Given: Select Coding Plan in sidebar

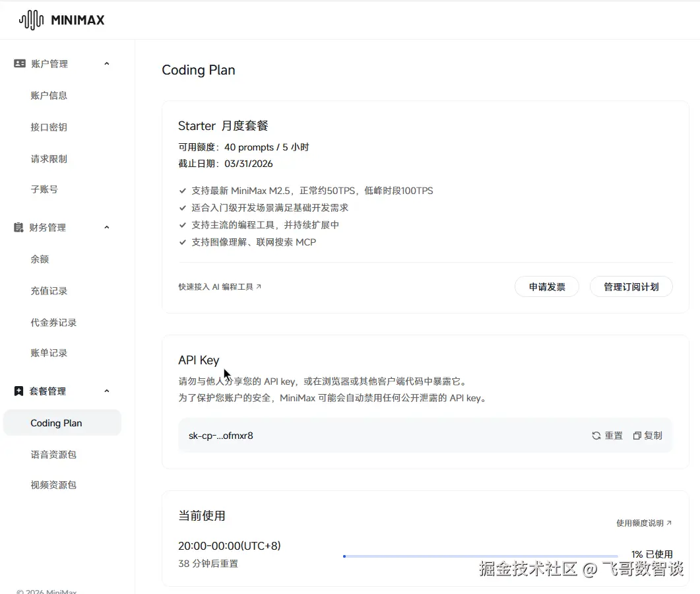Looking at the screenshot, I should click(62, 422).
